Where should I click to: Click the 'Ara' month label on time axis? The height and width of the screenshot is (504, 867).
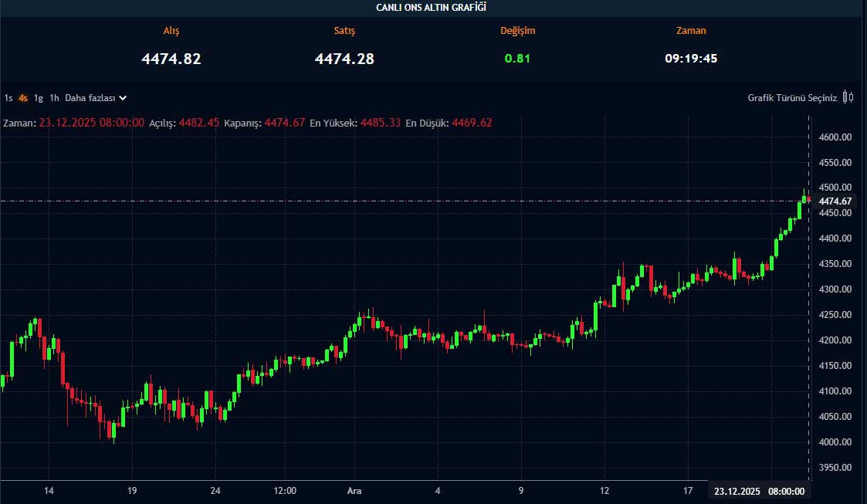[354, 491]
